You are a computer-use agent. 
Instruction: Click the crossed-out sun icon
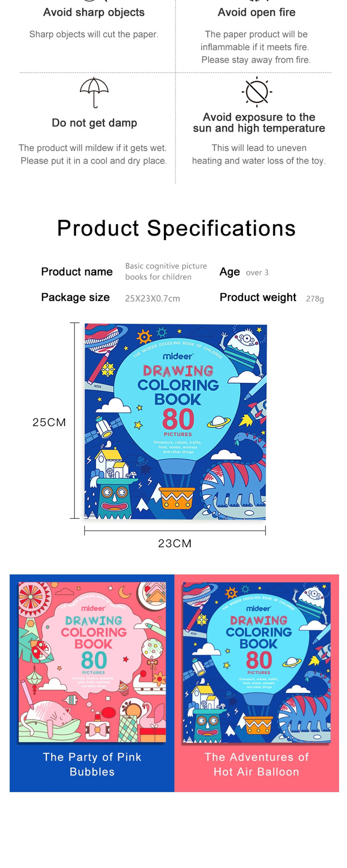click(x=257, y=92)
